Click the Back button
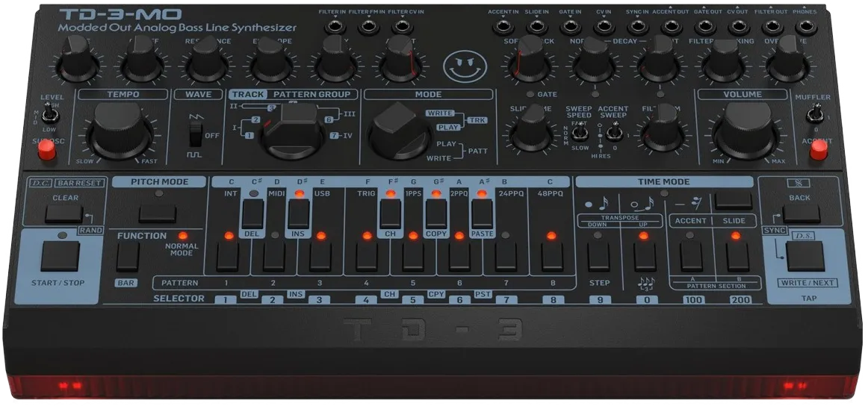Image resolution: width=868 pixels, height=406 pixels. pyautogui.click(x=801, y=214)
